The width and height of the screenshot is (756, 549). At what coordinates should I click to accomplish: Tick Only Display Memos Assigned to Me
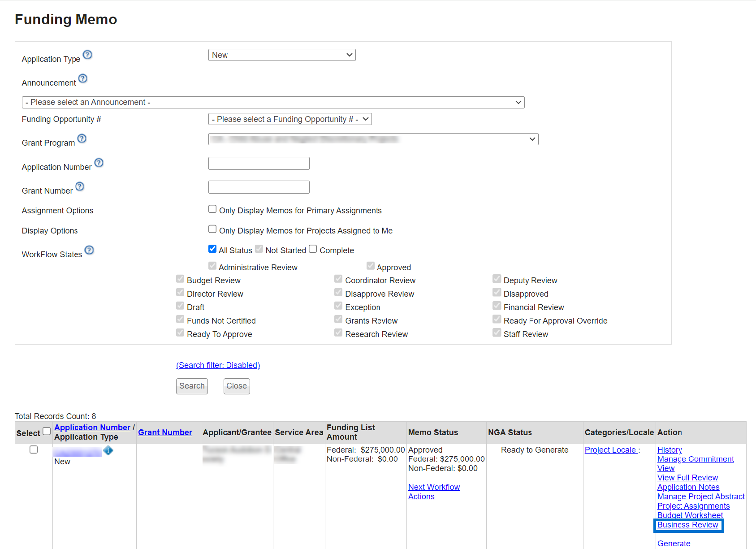(212, 229)
